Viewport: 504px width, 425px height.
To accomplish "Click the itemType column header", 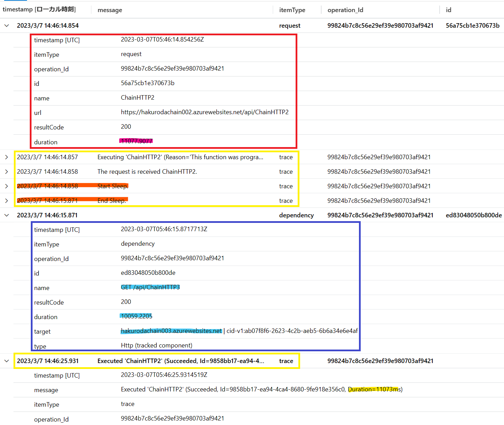I will click(292, 10).
